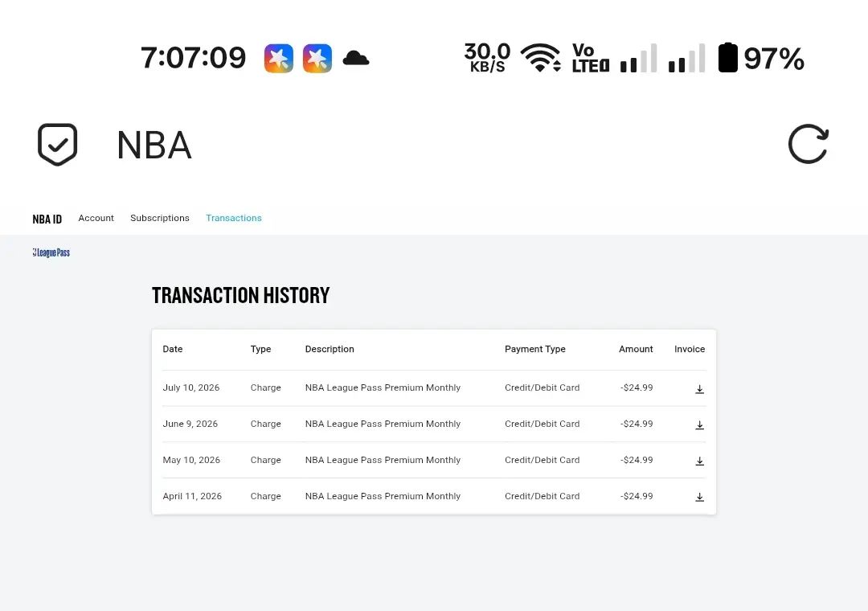868x611 pixels.
Task: Click the Date column header
Action: pos(173,349)
